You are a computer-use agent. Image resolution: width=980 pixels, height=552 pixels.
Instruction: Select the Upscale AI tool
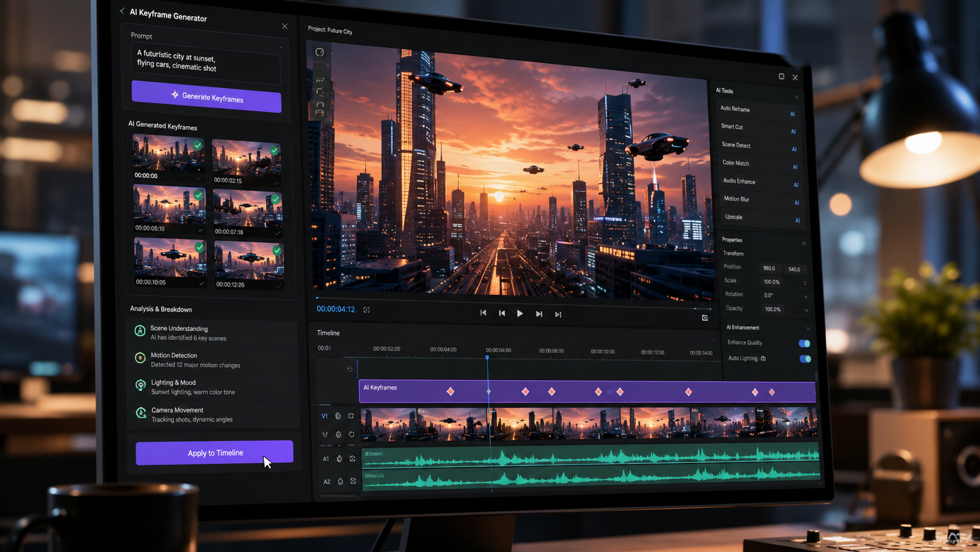[762, 219]
